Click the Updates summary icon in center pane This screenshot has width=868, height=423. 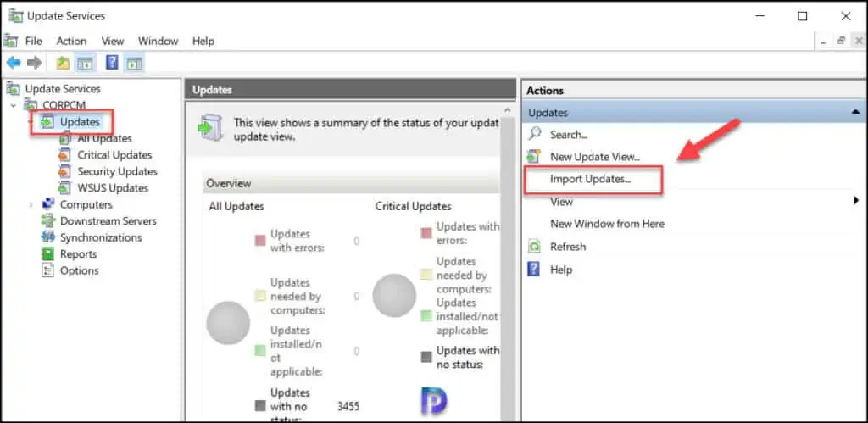click(x=211, y=129)
